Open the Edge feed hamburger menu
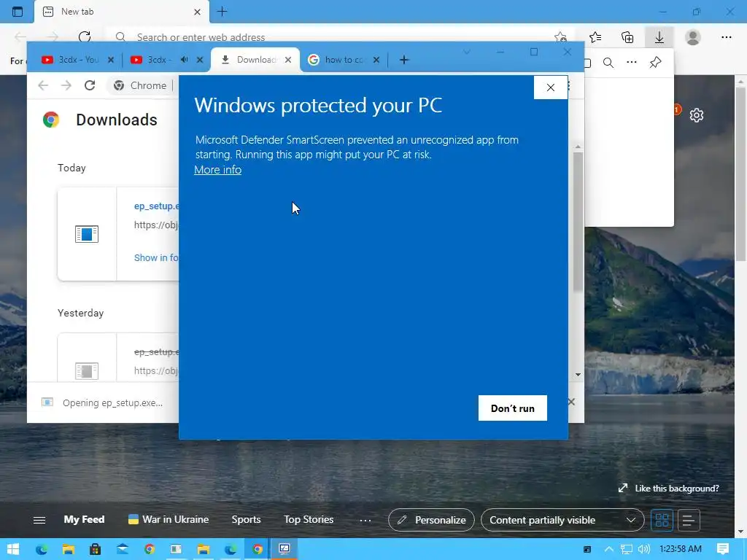This screenshot has width=747, height=560. (x=39, y=520)
